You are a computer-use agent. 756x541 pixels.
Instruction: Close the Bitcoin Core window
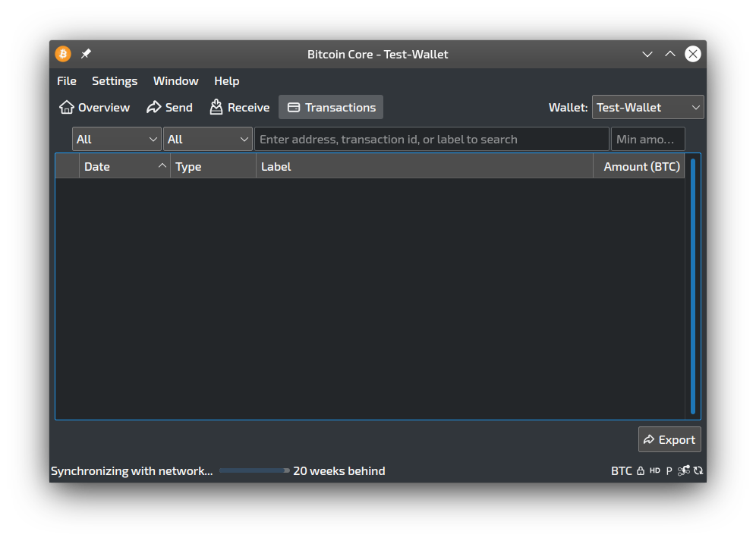pyautogui.click(x=693, y=54)
